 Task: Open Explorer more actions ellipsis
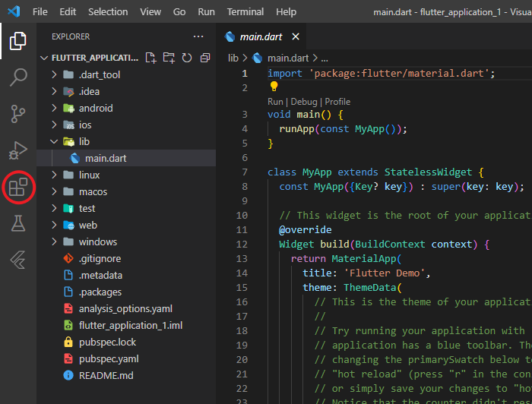pyautogui.click(x=198, y=36)
